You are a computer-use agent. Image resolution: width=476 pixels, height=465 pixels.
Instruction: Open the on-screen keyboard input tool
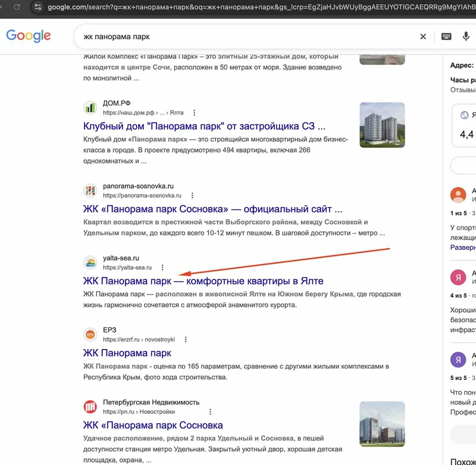click(x=446, y=37)
